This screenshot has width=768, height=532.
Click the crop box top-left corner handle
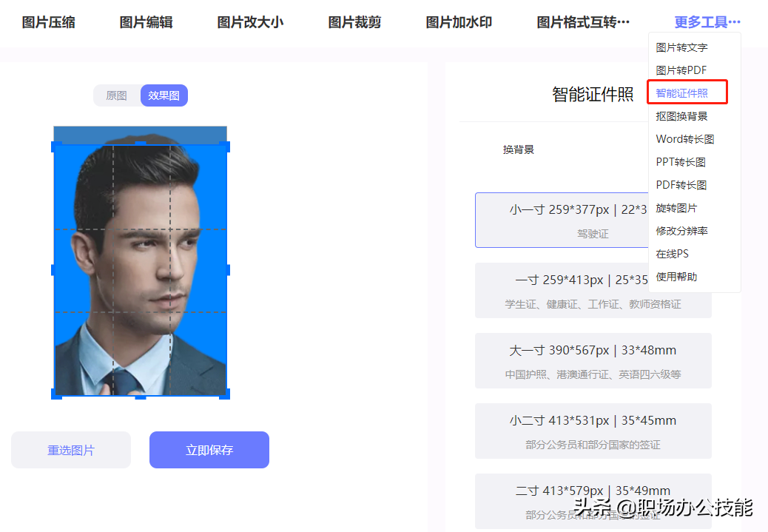tap(55, 146)
